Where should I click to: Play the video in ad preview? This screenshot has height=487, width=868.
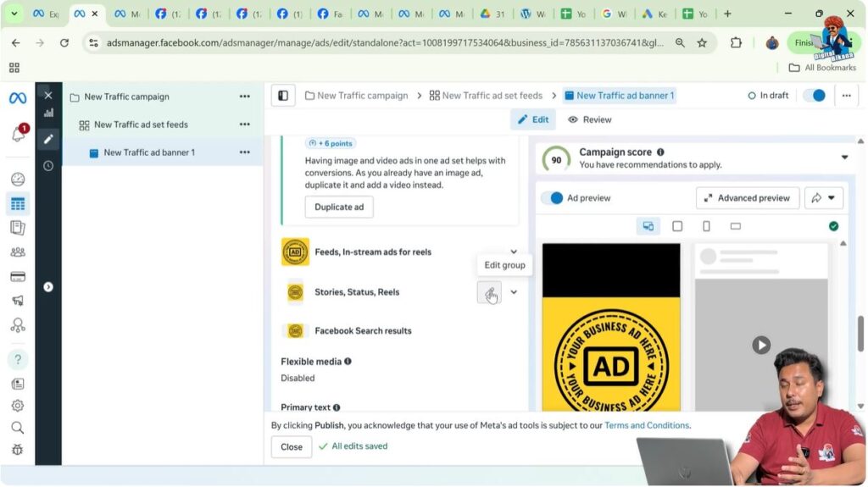click(x=761, y=345)
